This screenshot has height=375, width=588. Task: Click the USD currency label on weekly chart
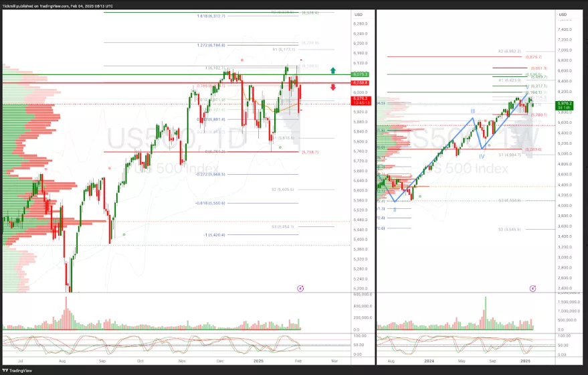point(563,15)
